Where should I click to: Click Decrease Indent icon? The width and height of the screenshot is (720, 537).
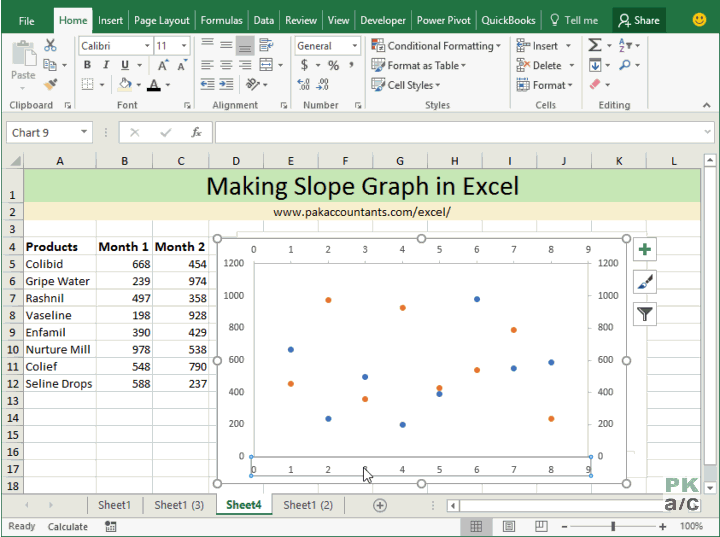[x=208, y=84]
